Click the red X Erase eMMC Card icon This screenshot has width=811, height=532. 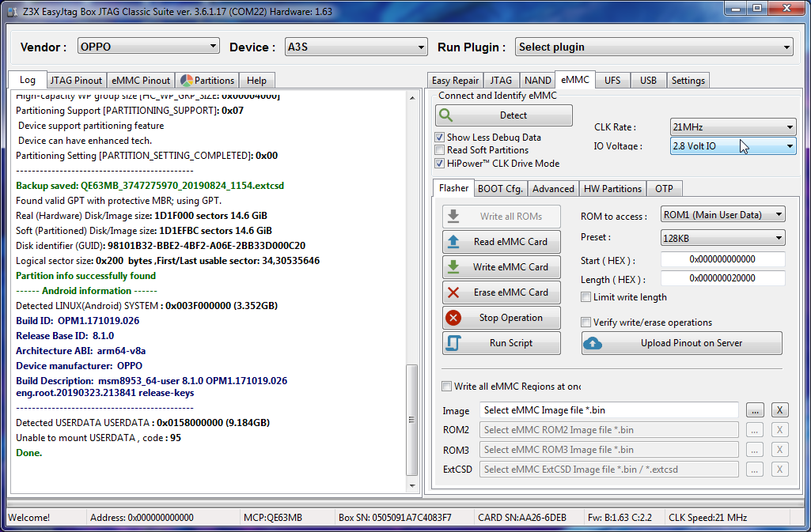pyautogui.click(x=453, y=292)
